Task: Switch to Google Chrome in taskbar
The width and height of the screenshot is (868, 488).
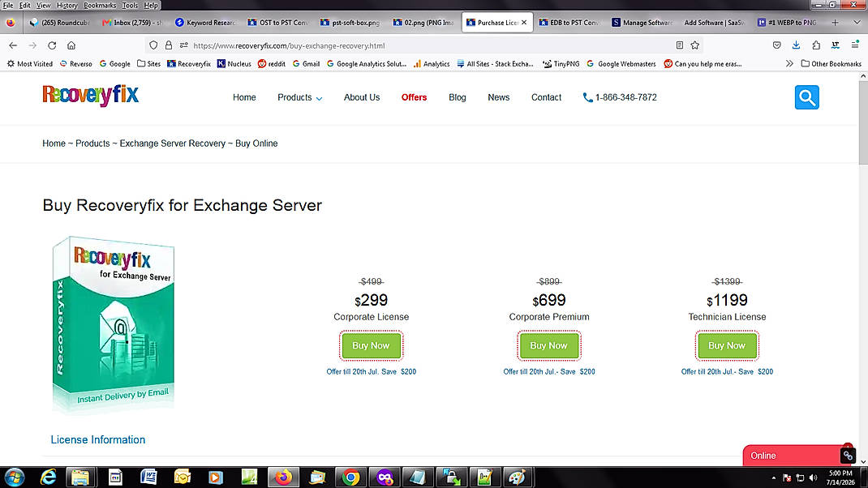Action: click(350, 477)
